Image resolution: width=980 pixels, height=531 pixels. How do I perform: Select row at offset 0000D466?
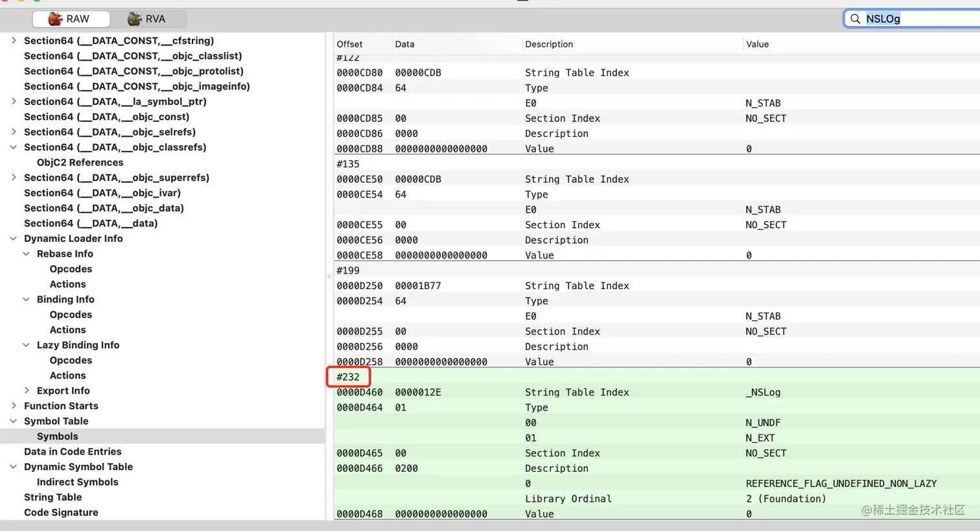click(657, 468)
